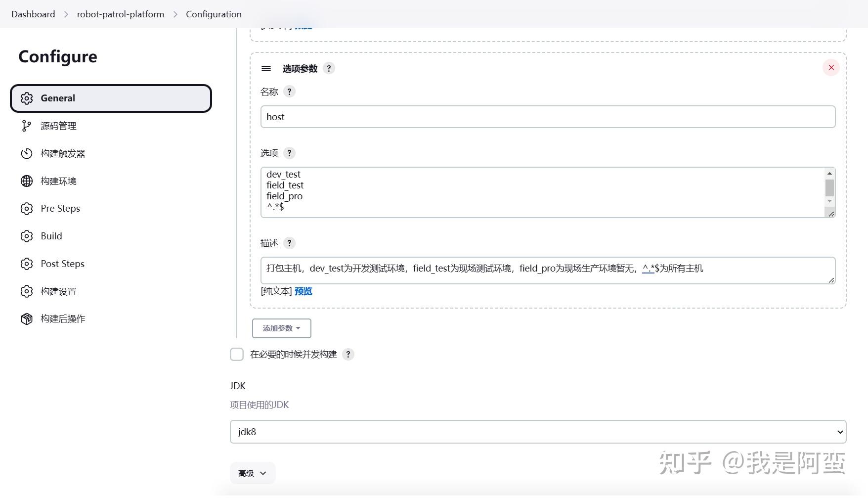
Task: Open the 构建设置 section
Action: 58,291
